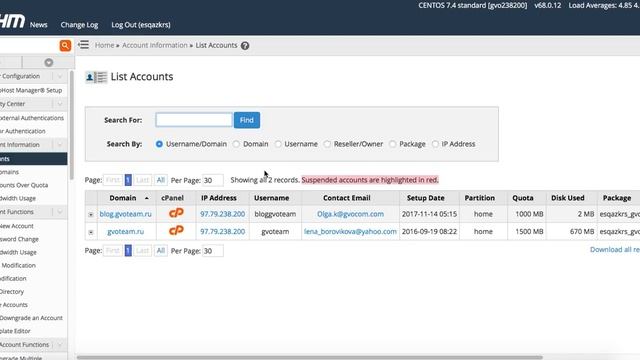The height and width of the screenshot is (360, 640).
Task: Log Out of esqazkrs account
Action: click(141, 25)
